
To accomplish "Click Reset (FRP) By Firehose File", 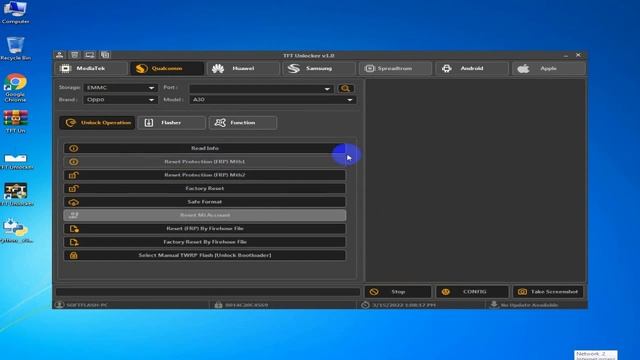I will click(x=205, y=229).
